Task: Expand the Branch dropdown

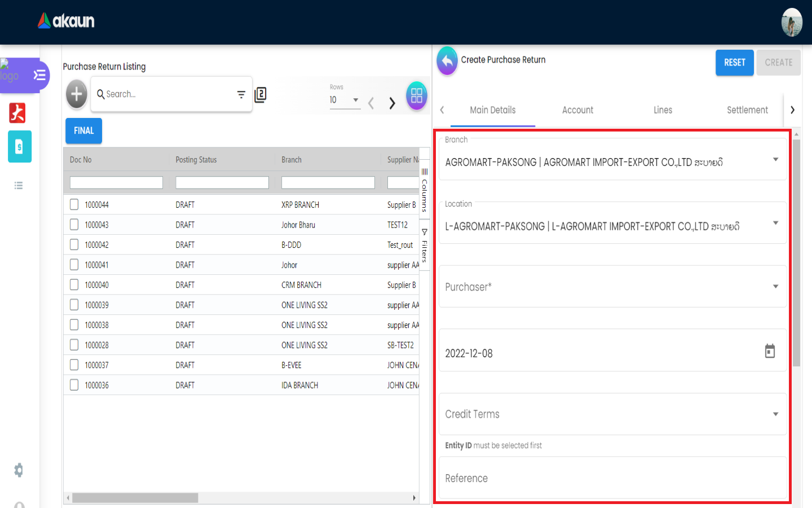Action: click(775, 160)
